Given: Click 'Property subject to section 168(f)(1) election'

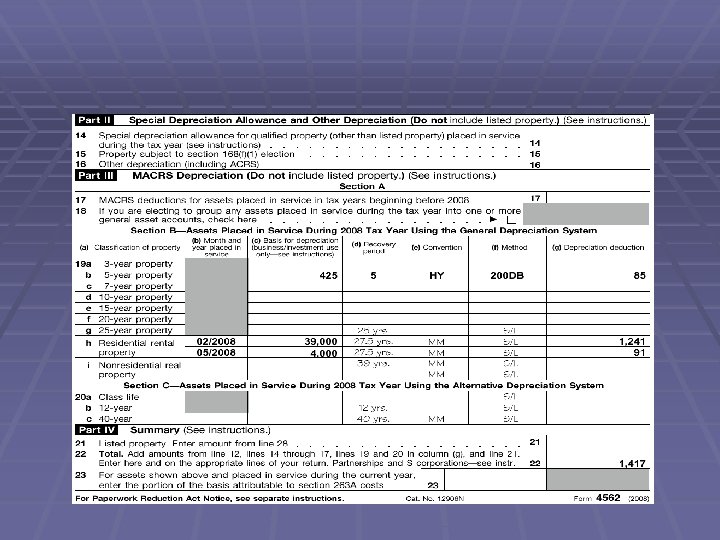Looking at the screenshot, I should 197,154.
